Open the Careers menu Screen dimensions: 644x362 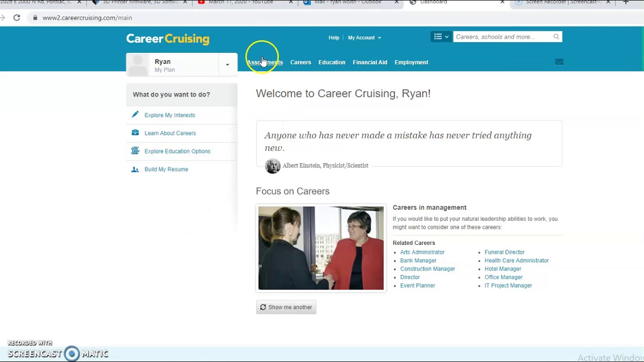coord(300,62)
